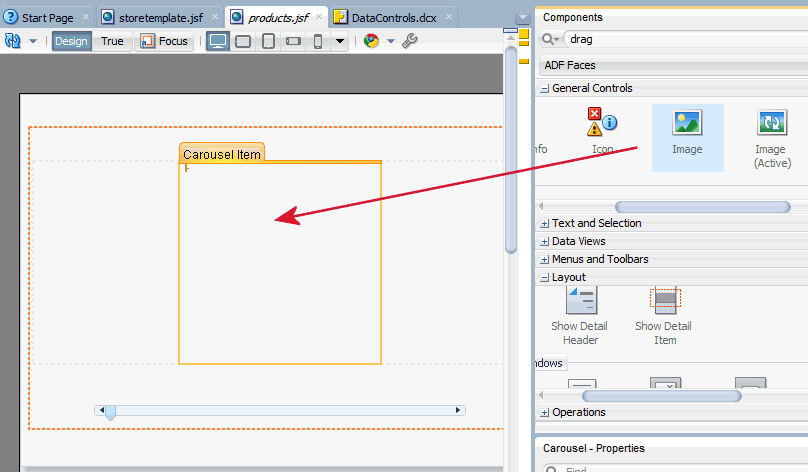Collapse the Layout section
808x472 pixels.
(x=544, y=278)
